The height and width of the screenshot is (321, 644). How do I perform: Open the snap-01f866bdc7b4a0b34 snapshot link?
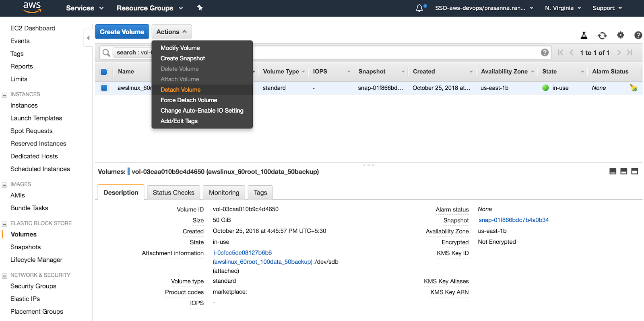[514, 220]
